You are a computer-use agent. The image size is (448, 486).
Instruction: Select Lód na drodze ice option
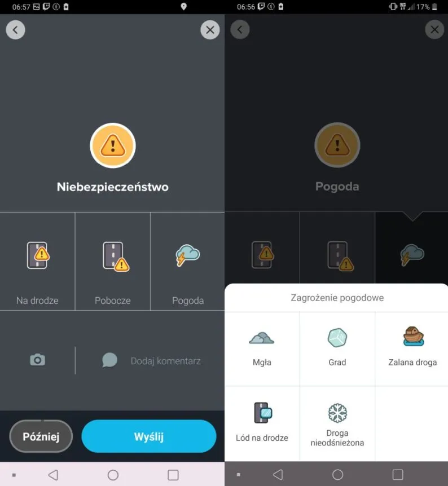click(x=262, y=423)
